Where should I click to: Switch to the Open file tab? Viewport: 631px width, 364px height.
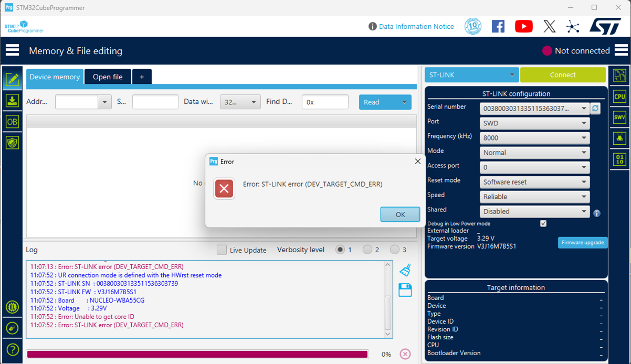click(108, 77)
